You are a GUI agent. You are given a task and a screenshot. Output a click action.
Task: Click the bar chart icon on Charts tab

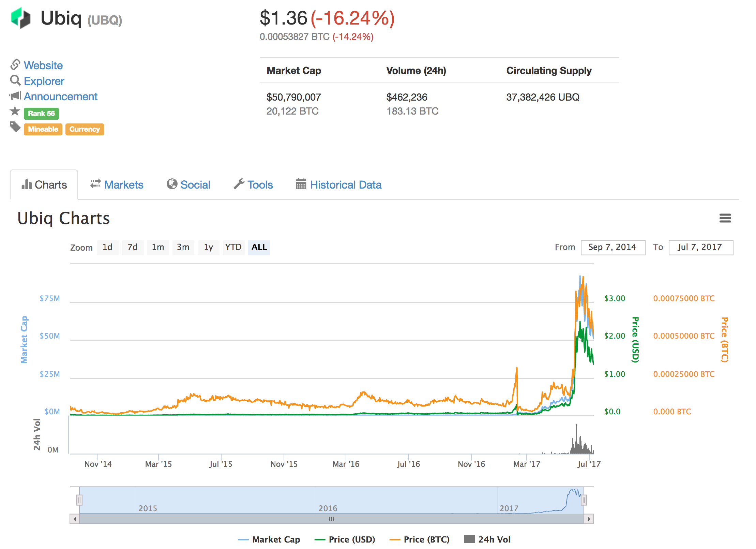27,184
